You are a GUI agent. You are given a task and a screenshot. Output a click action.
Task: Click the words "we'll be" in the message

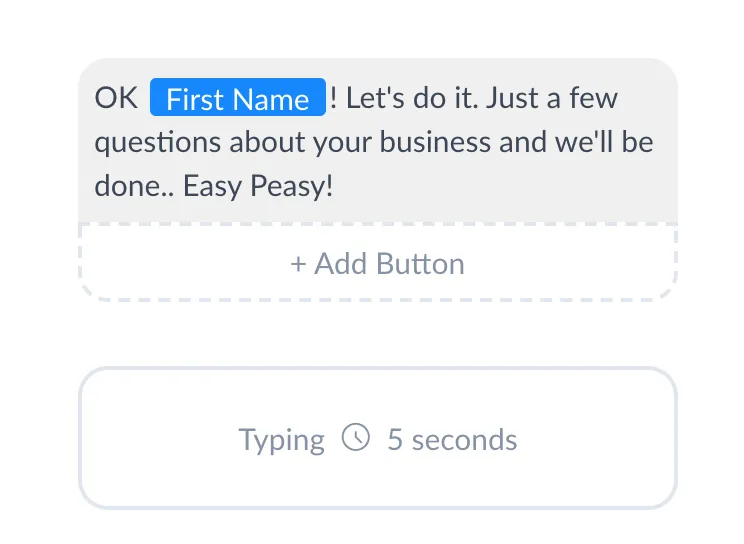click(604, 142)
